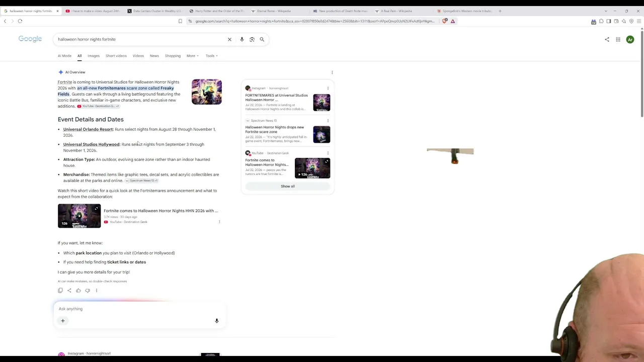Screen dimensions: 644x362
Task: Switch to AI Mode
Action: pyautogui.click(x=64, y=56)
